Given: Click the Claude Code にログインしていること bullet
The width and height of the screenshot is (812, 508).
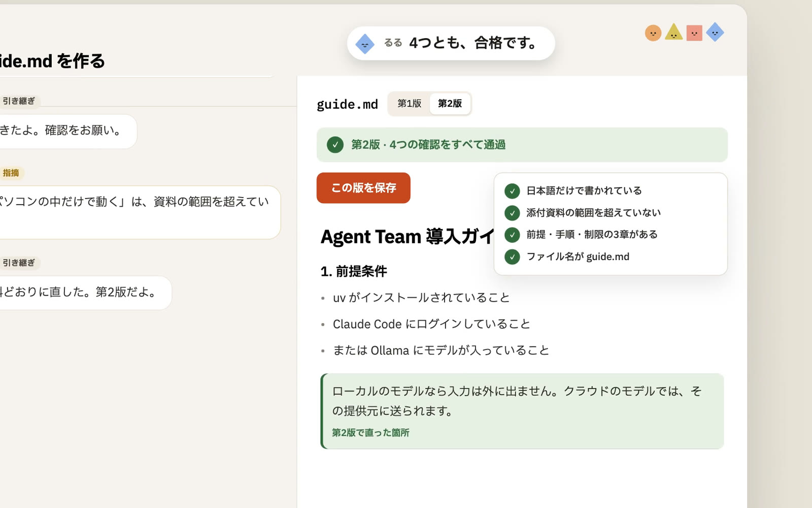Looking at the screenshot, I should click(x=431, y=324).
